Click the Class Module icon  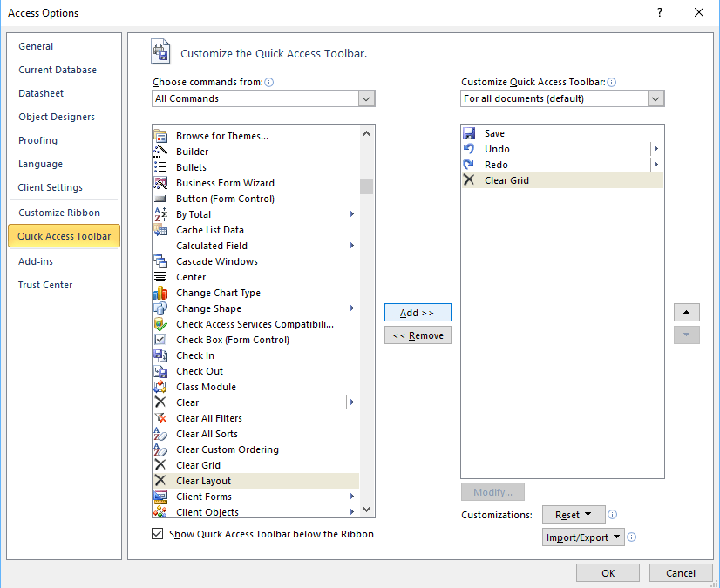[x=160, y=387]
